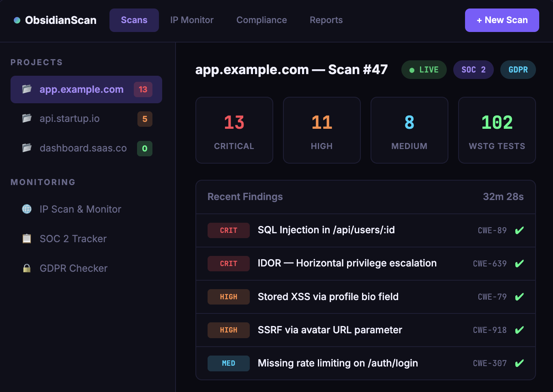Click the HIGH tag on the Stored XSS row
The image size is (553, 392).
[229, 297]
